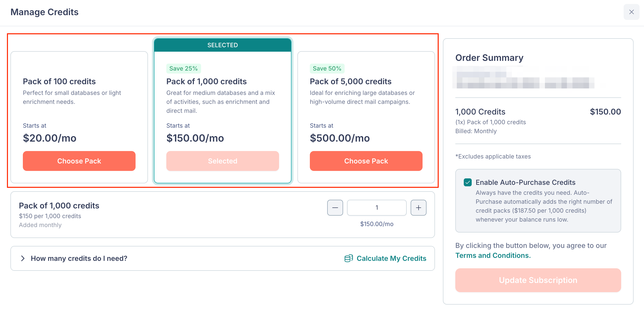This screenshot has height=315, width=644.
Task: Expand the 'How many credits do I need?' chevron
Action: [23, 258]
